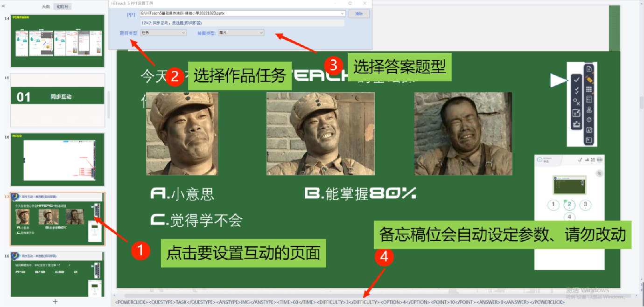Screen dimensions: 644x307
Task: Select answer option circle 3
Action: 585,205
